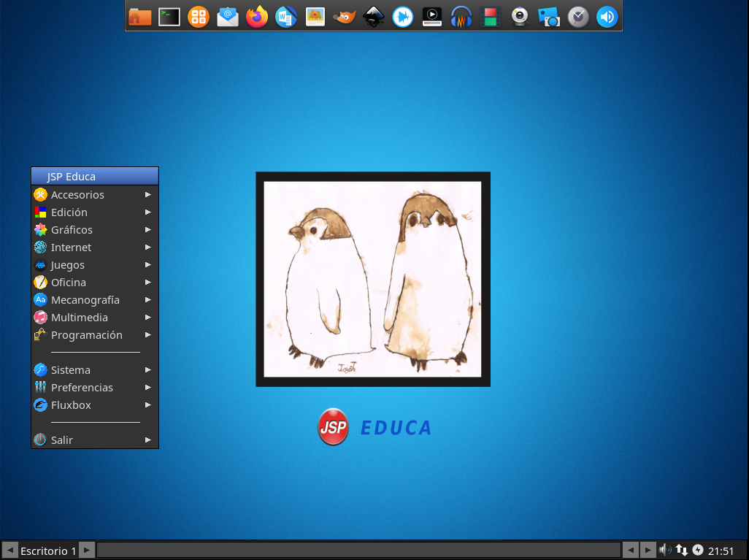
Task: Open the Accesorios menu
Action: coord(95,194)
